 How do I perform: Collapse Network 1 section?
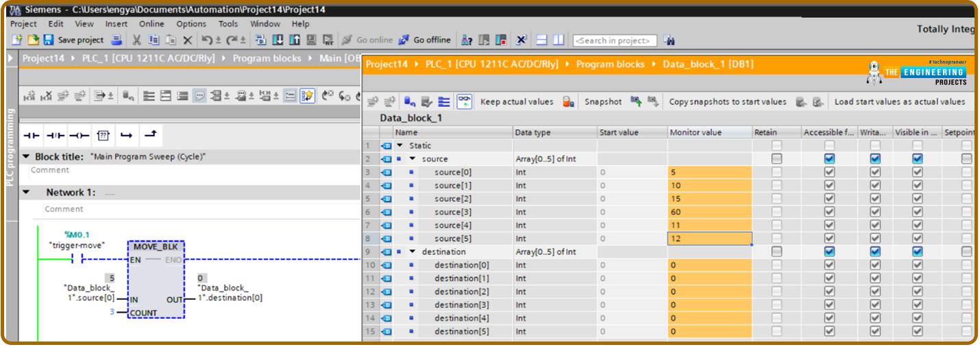(x=26, y=192)
